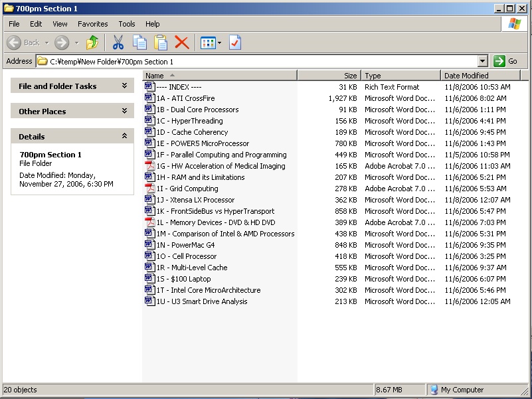Select the Word icon for 1B - Dual Core Processors

point(149,110)
